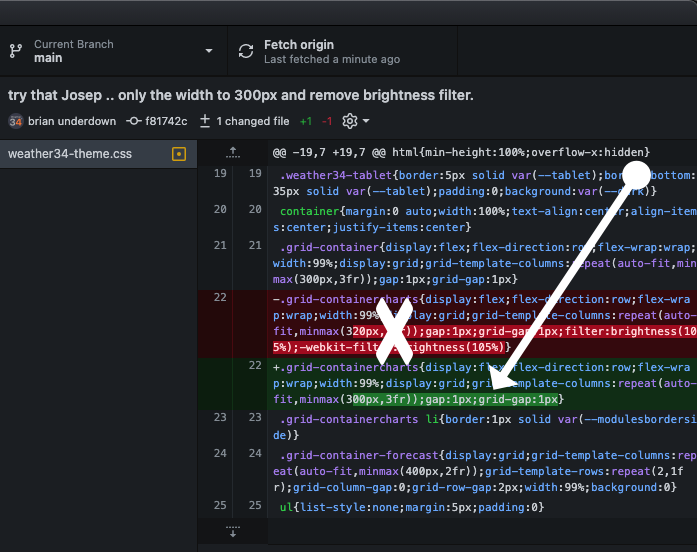Image resolution: width=697 pixels, height=552 pixels.
Task: Click the .weather34-tablet code line
Action: (x=483, y=183)
